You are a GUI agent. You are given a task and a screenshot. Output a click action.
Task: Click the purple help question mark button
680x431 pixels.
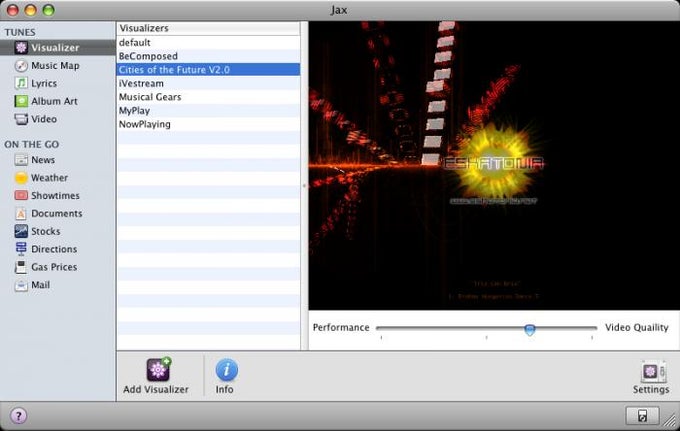point(18,416)
